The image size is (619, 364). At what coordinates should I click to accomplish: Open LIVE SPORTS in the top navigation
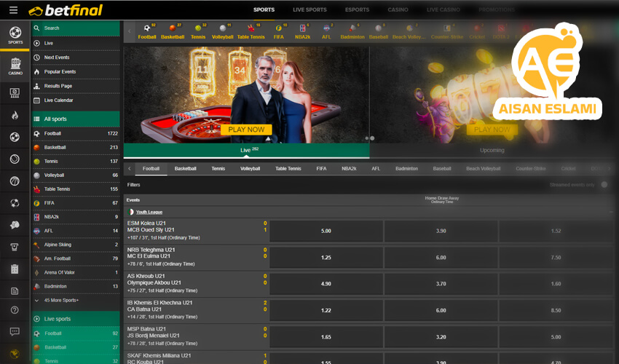pos(309,10)
